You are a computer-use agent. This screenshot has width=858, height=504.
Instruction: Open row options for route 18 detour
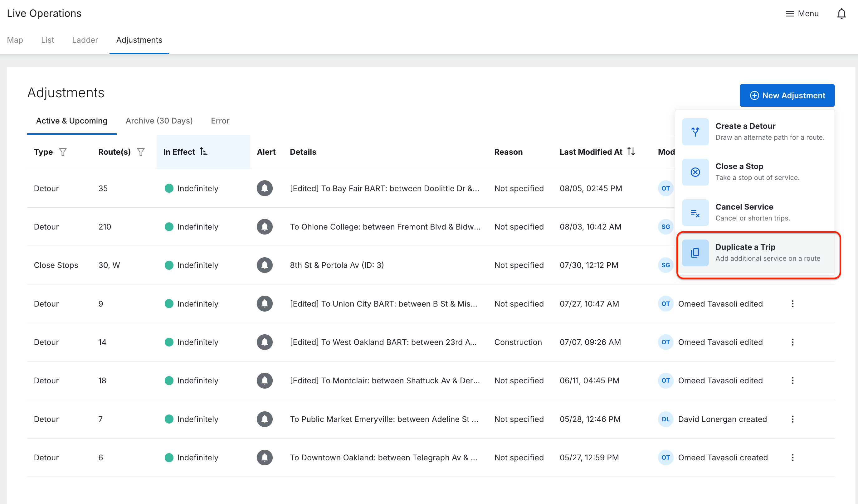[x=792, y=380]
